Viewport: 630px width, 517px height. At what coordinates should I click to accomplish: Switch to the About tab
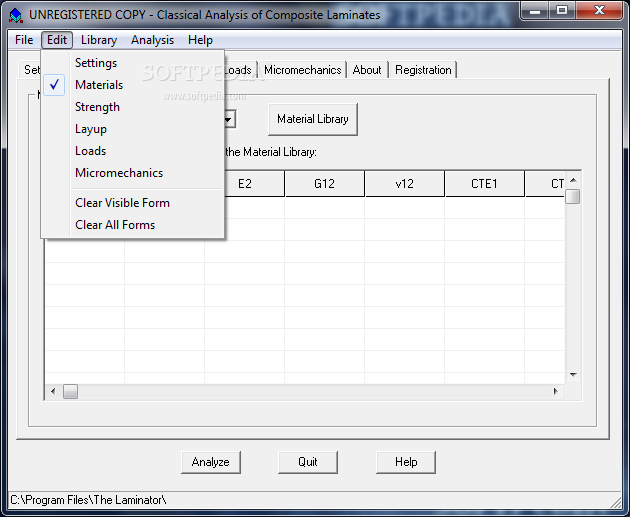click(367, 70)
